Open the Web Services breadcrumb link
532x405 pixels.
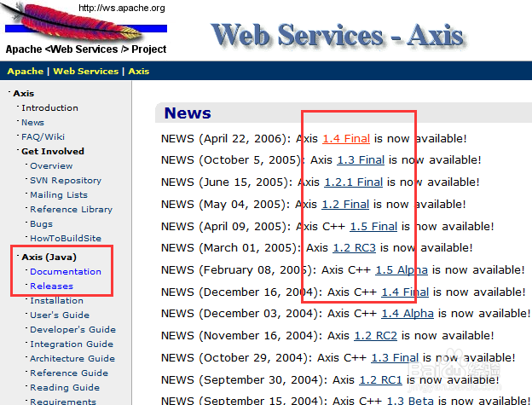(x=86, y=72)
